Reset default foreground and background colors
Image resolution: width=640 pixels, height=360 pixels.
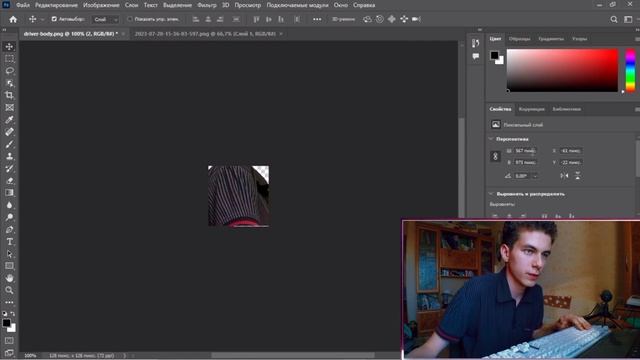[4, 313]
